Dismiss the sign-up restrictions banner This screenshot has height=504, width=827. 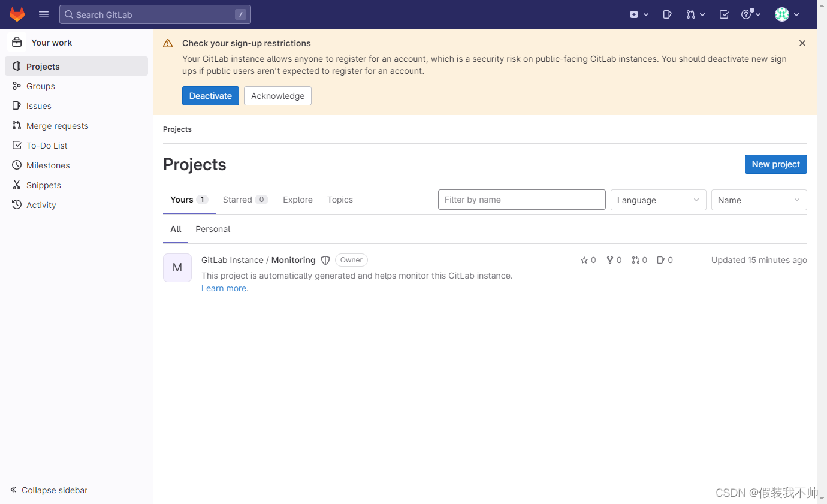pos(802,43)
